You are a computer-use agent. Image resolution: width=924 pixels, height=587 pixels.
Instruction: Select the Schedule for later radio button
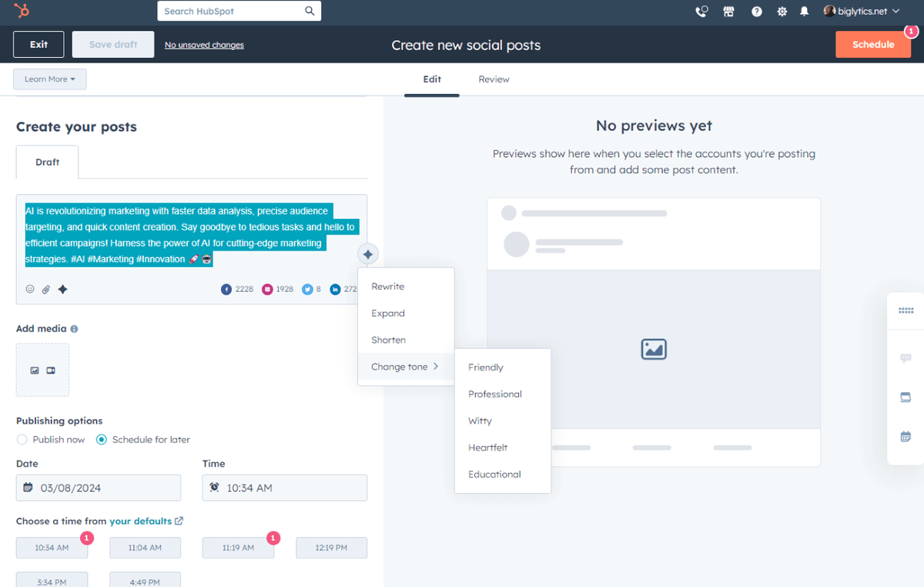click(x=102, y=440)
